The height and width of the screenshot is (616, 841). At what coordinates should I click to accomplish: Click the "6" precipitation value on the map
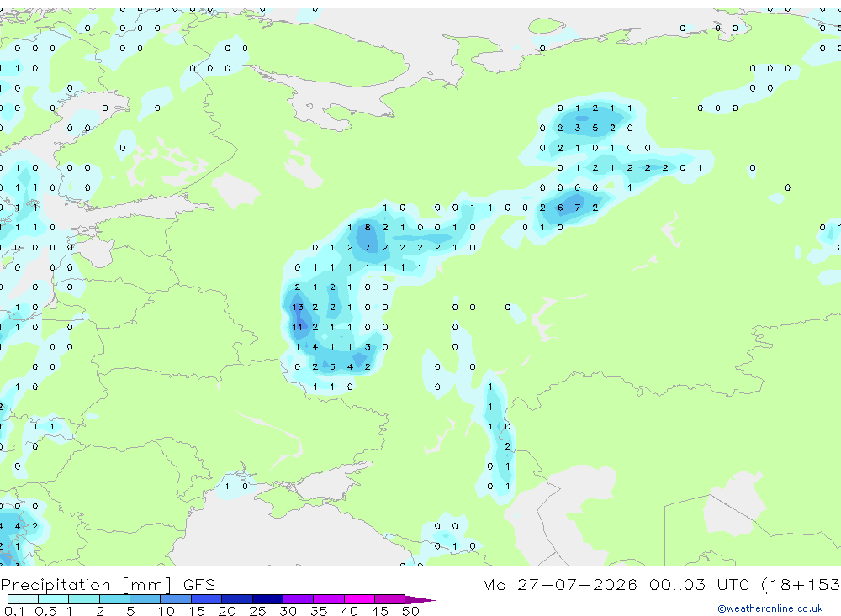click(x=560, y=208)
